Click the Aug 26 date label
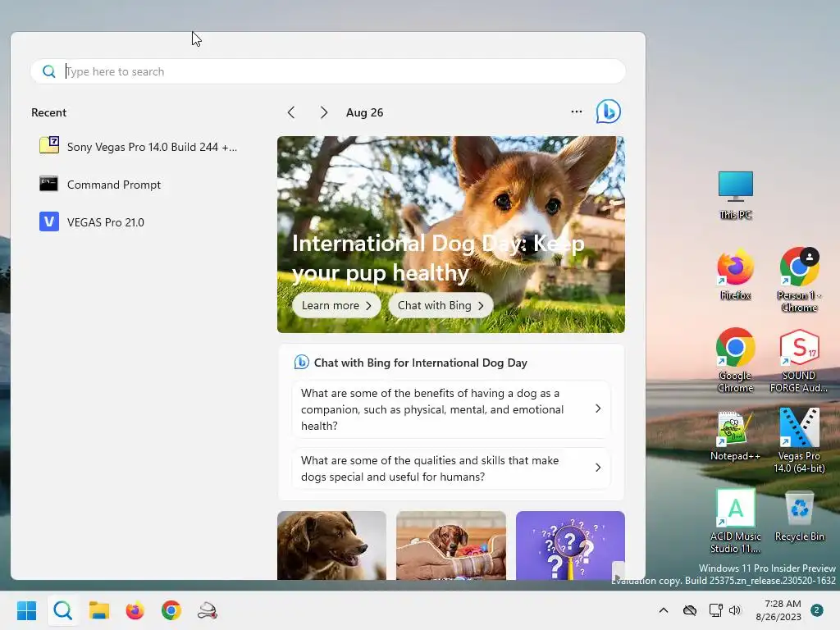Viewport: 840px width, 630px height. coord(364,112)
